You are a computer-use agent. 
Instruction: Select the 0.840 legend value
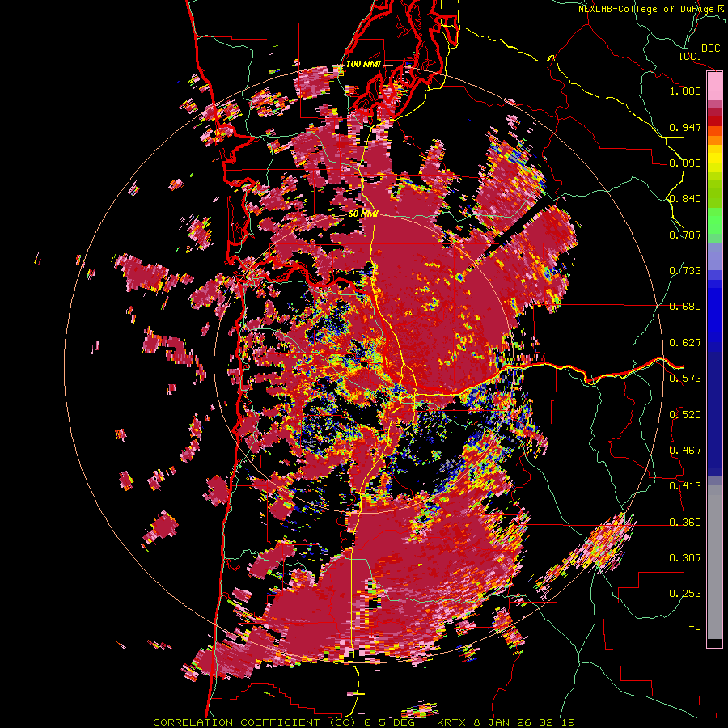(685, 199)
